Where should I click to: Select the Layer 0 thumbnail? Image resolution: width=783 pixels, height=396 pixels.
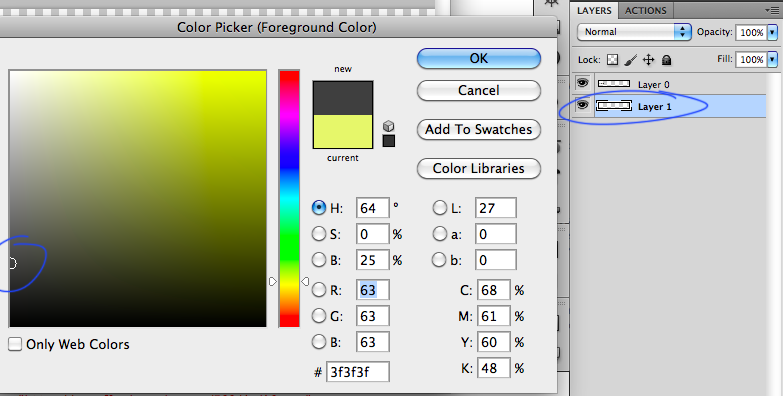(614, 84)
